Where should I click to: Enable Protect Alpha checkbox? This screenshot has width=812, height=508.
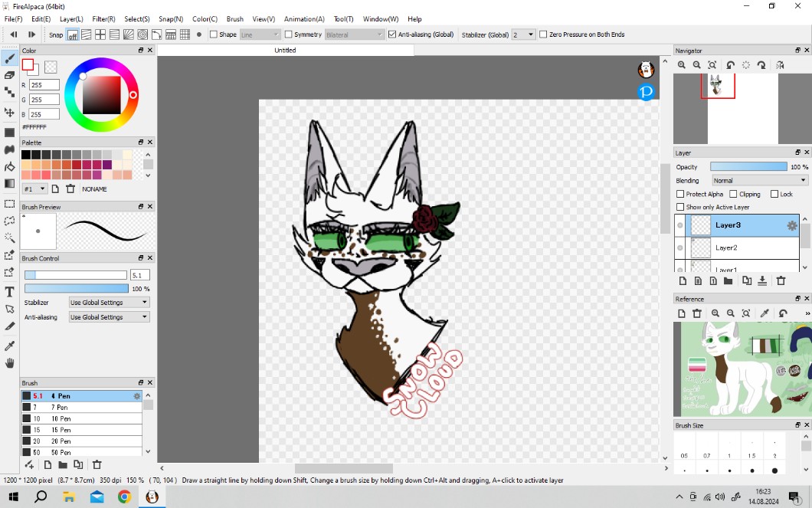click(680, 195)
